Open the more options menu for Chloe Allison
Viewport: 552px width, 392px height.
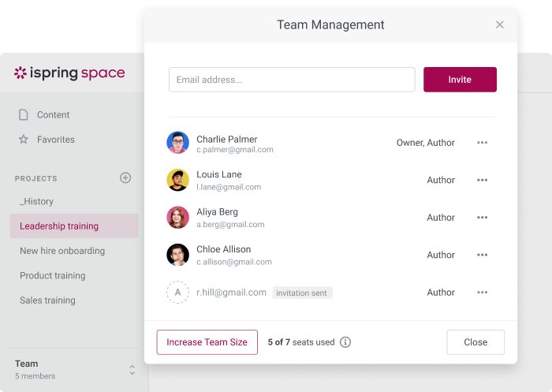[482, 255]
